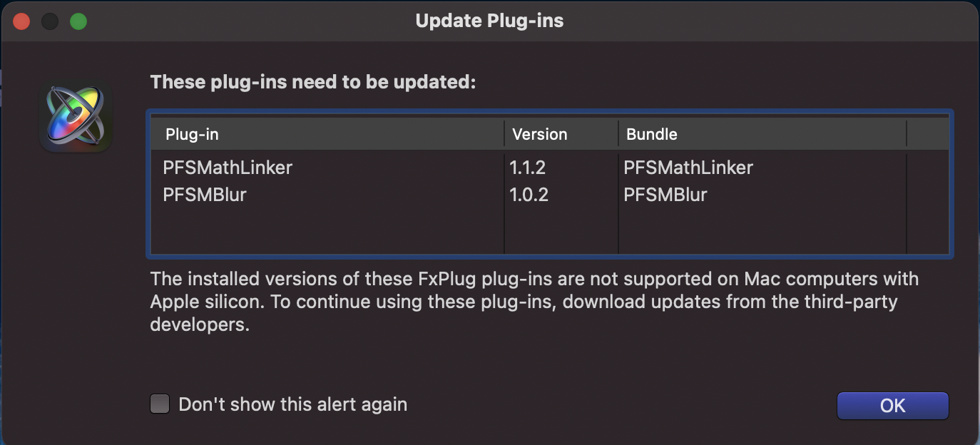
Task: Click PFSMathLinker in the Bundle column
Action: pos(688,168)
